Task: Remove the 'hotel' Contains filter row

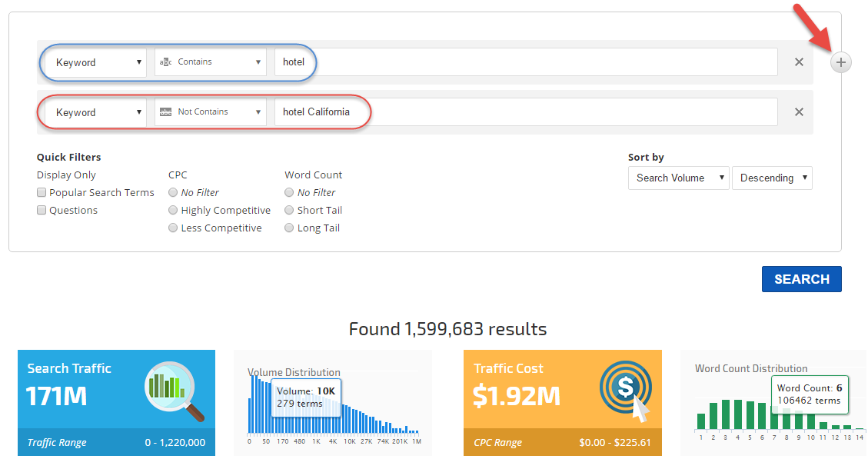Action: pos(799,62)
